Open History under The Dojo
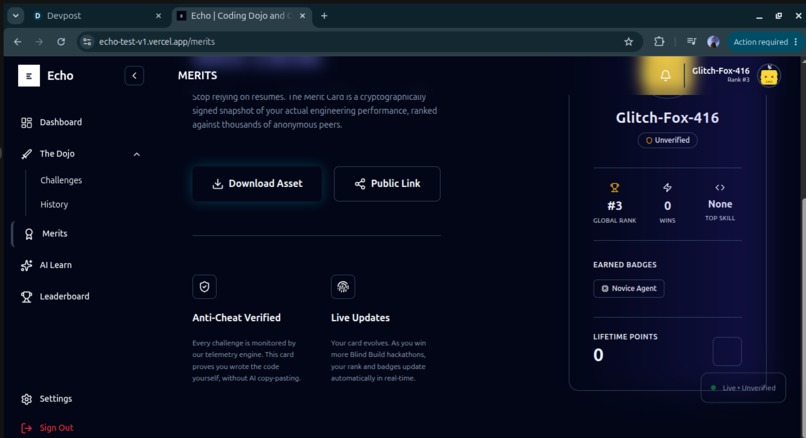This screenshot has width=806, height=438. tap(54, 205)
